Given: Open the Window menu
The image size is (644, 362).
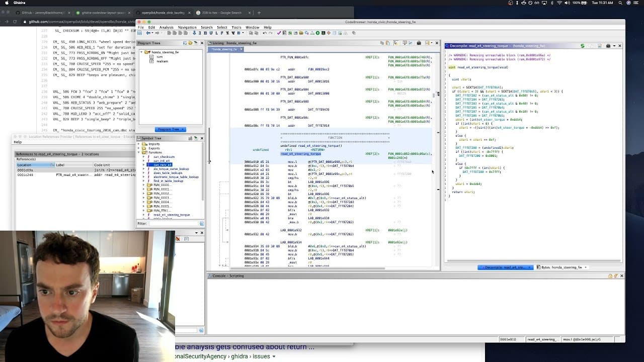Looking at the screenshot, I should 252,27.
